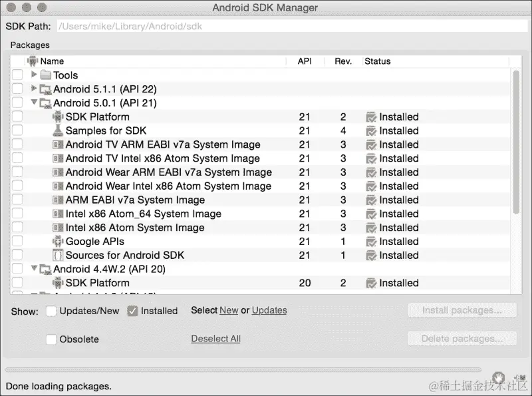Click installed status icon for Samples for SDK

[x=371, y=131]
